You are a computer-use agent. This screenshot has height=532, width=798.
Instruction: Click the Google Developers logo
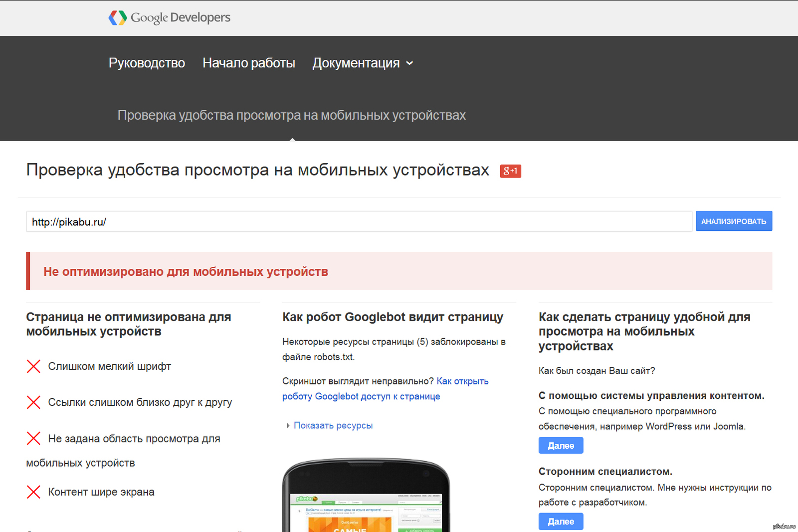pyautogui.click(x=170, y=17)
